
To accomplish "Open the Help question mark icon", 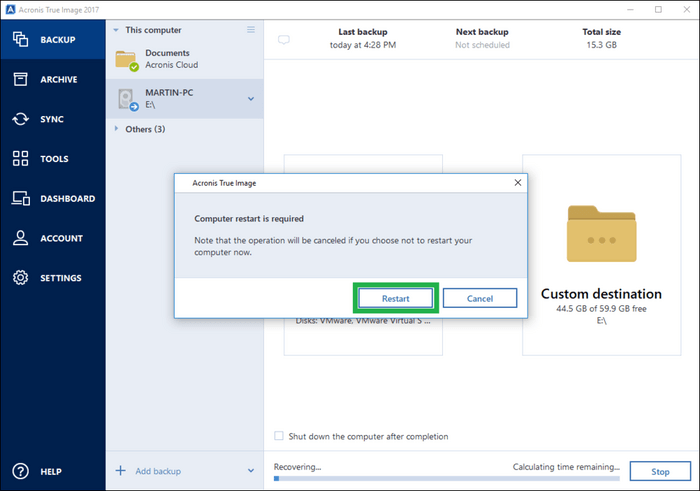I will 20,471.
